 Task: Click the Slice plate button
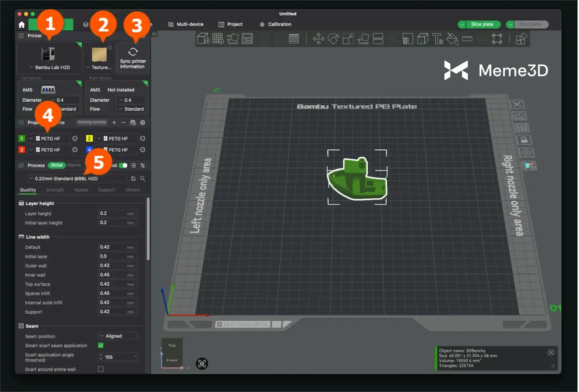coord(482,24)
